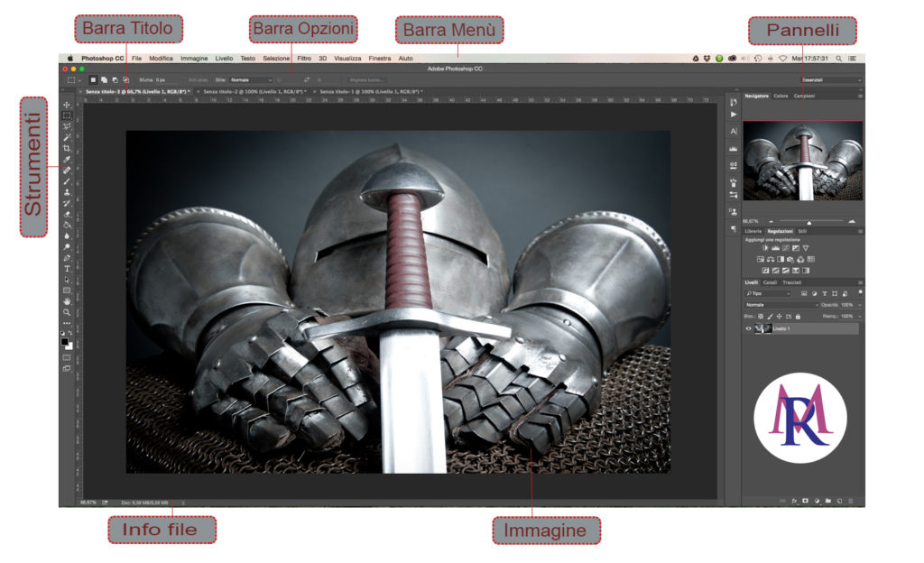This screenshot has height=563, width=924.
Task: Add a Photo Filter camera adjustment
Action: [790, 259]
